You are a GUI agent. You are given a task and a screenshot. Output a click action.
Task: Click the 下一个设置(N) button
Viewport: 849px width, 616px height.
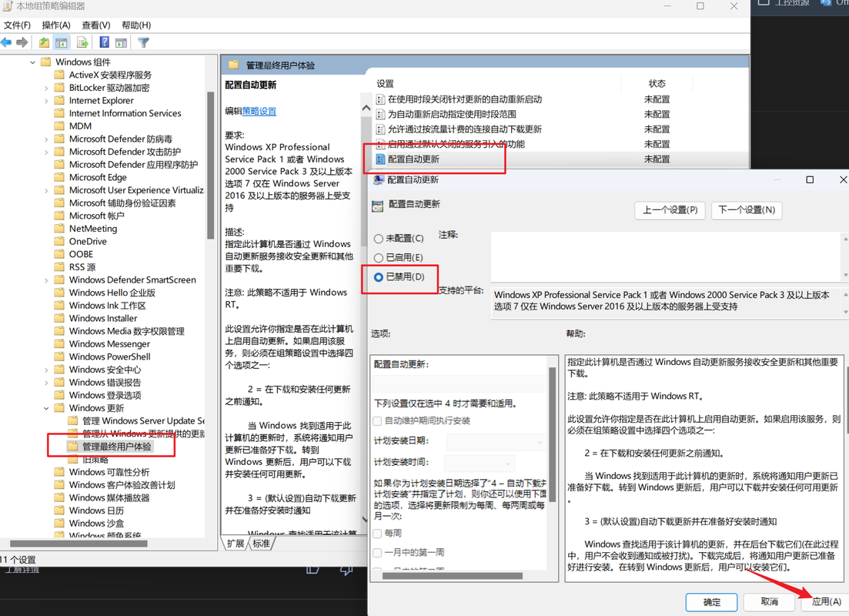tap(747, 209)
